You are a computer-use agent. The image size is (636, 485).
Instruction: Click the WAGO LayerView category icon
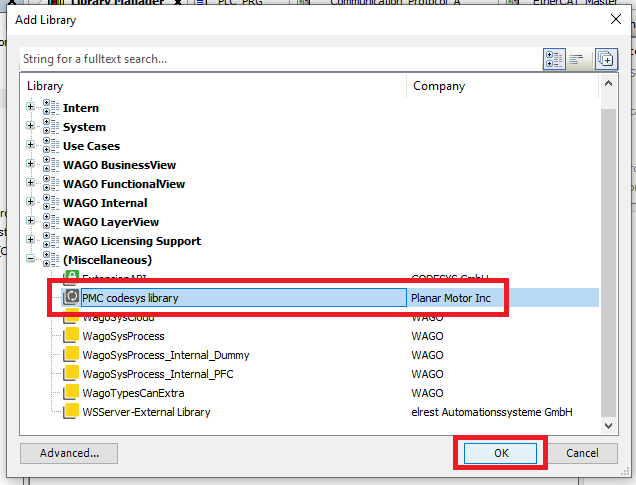50,222
